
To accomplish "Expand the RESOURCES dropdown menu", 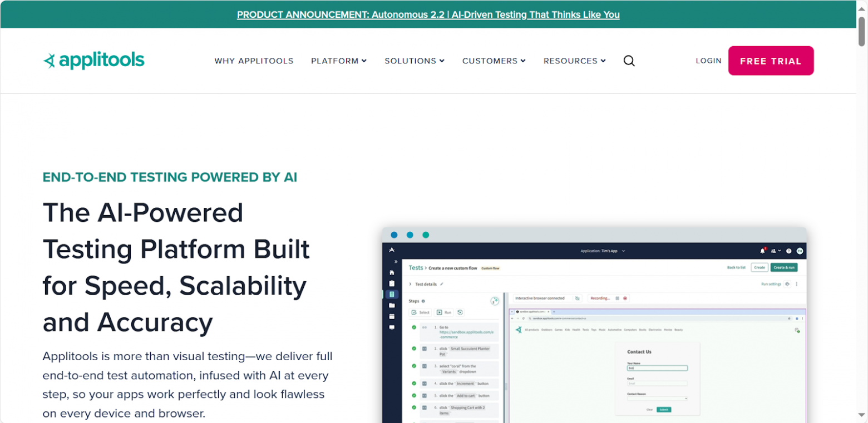I will 575,61.
